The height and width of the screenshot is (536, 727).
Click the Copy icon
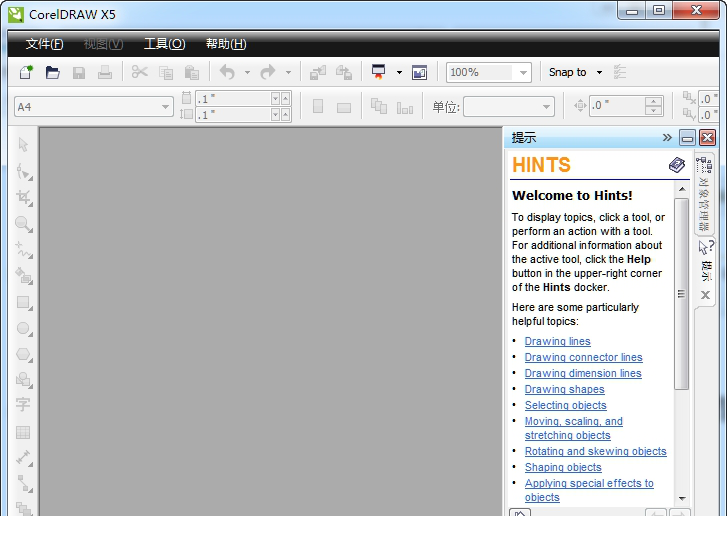coord(166,73)
